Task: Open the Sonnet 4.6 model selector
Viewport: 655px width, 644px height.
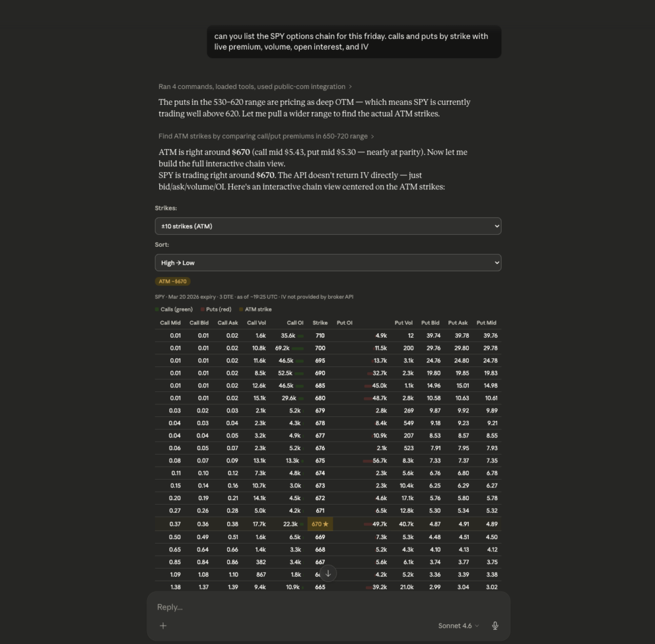Action: [459, 625]
